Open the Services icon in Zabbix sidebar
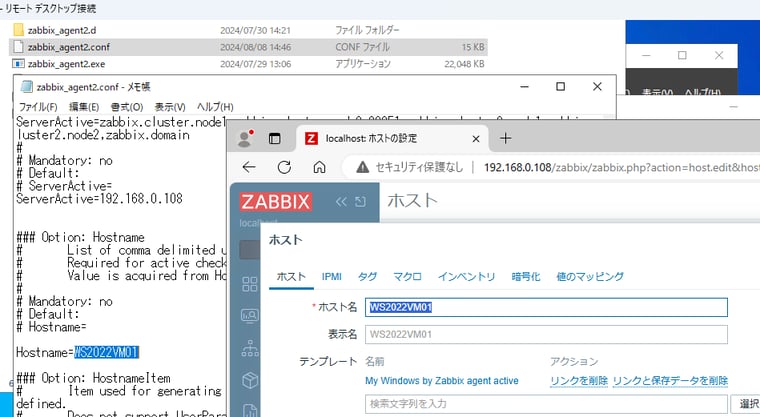The image size is (760, 417). click(x=250, y=348)
